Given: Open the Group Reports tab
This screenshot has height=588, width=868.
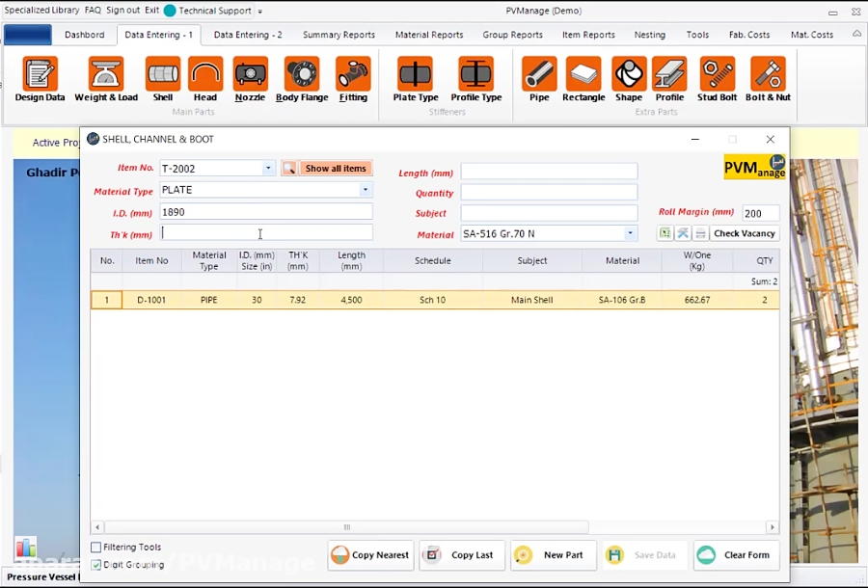Looking at the screenshot, I should point(513,35).
